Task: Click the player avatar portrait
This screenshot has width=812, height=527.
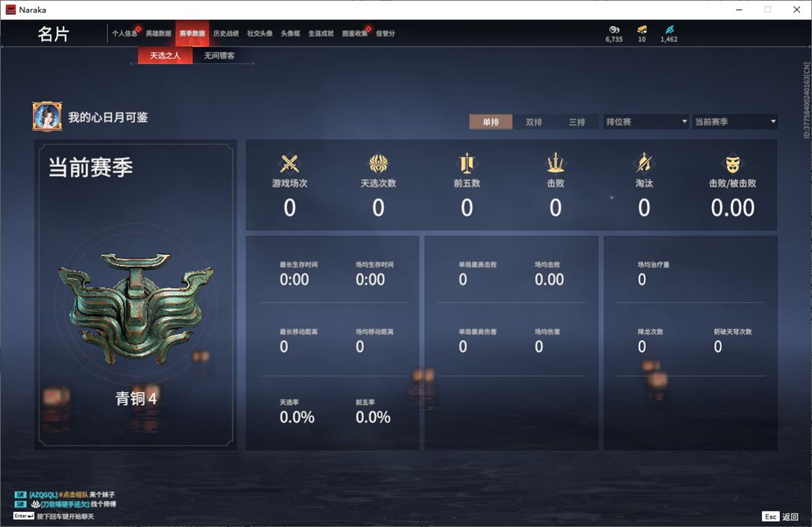Action: point(47,116)
